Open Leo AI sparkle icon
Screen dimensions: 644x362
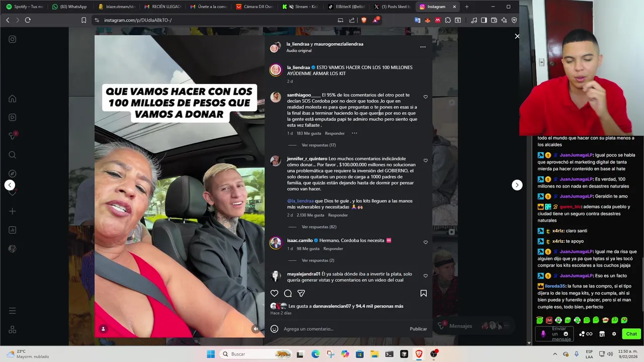(504, 20)
